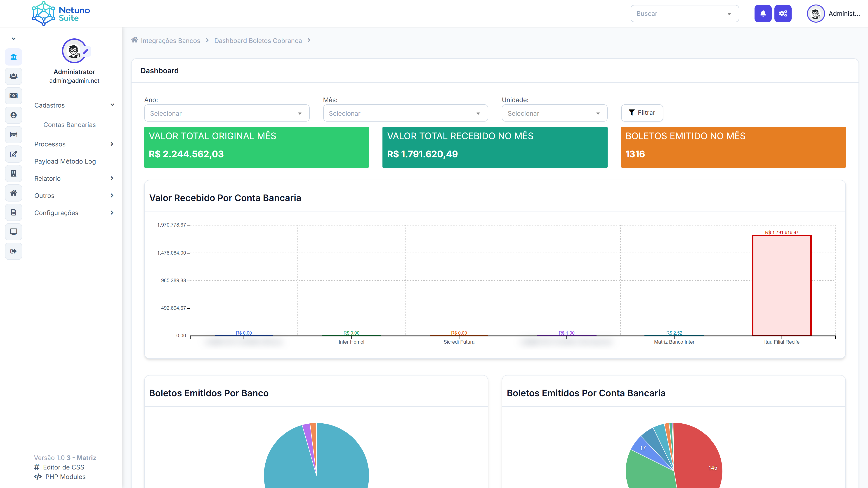Open the Editor de CSS link

pyautogui.click(x=59, y=467)
